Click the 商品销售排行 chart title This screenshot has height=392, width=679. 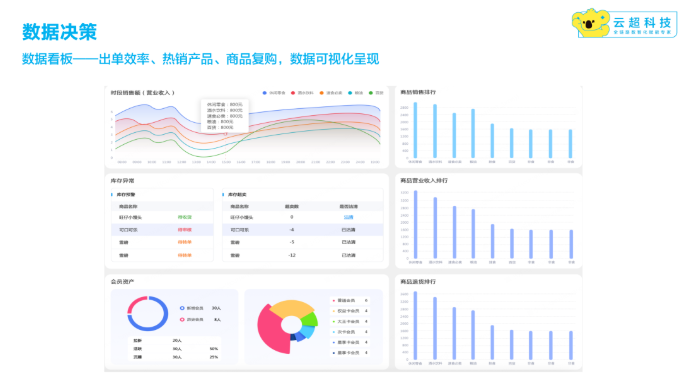point(418,92)
